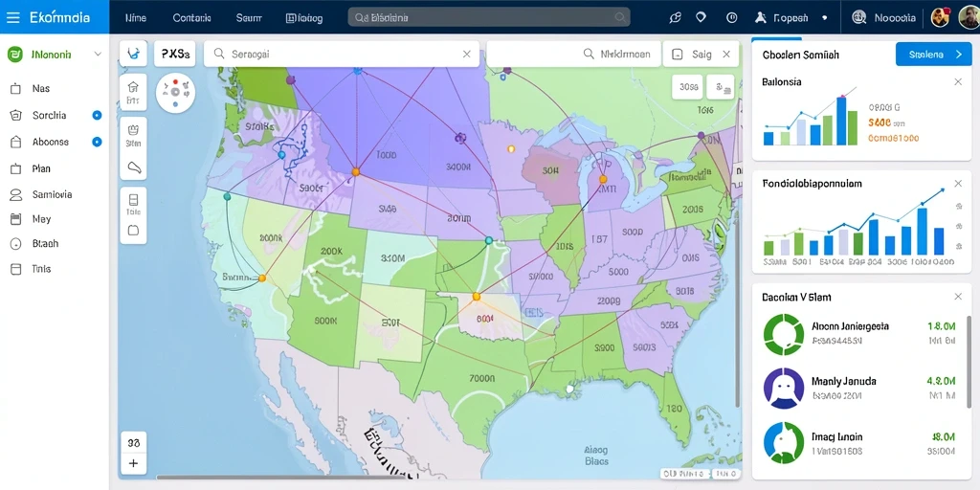The image size is (980, 490).
Task: Open the Contaria menu in top bar
Action: (x=191, y=18)
